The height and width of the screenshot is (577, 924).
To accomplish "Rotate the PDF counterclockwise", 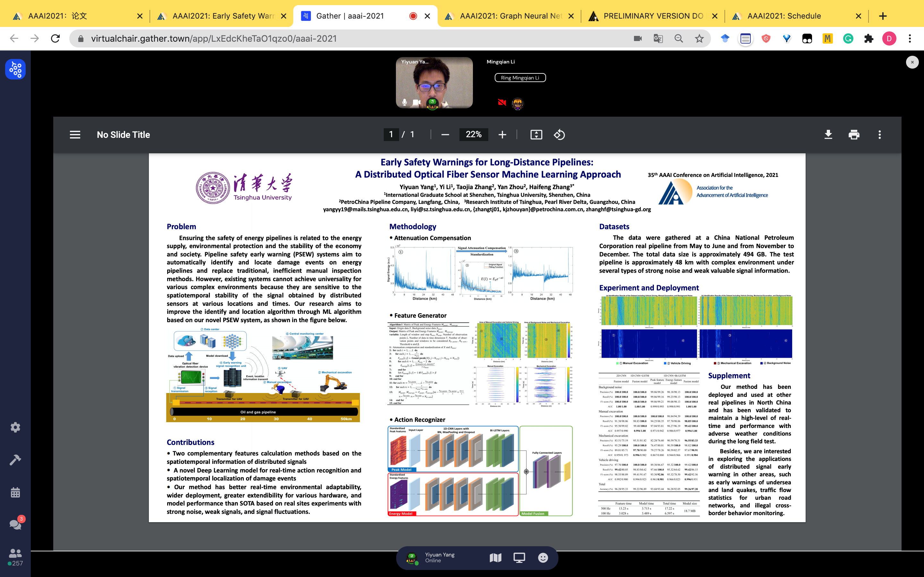I will click(x=559, y=135).
